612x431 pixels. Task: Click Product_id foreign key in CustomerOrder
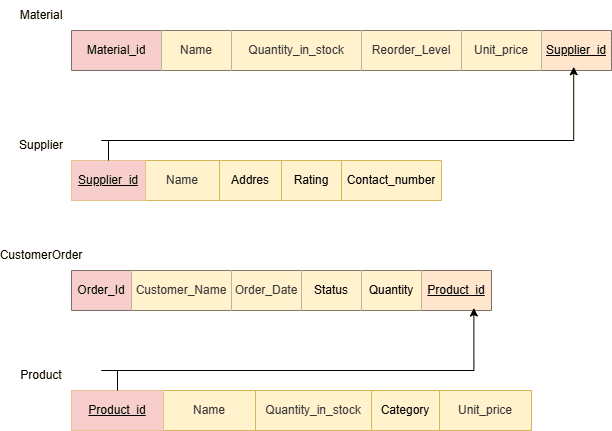pos(456,290)
